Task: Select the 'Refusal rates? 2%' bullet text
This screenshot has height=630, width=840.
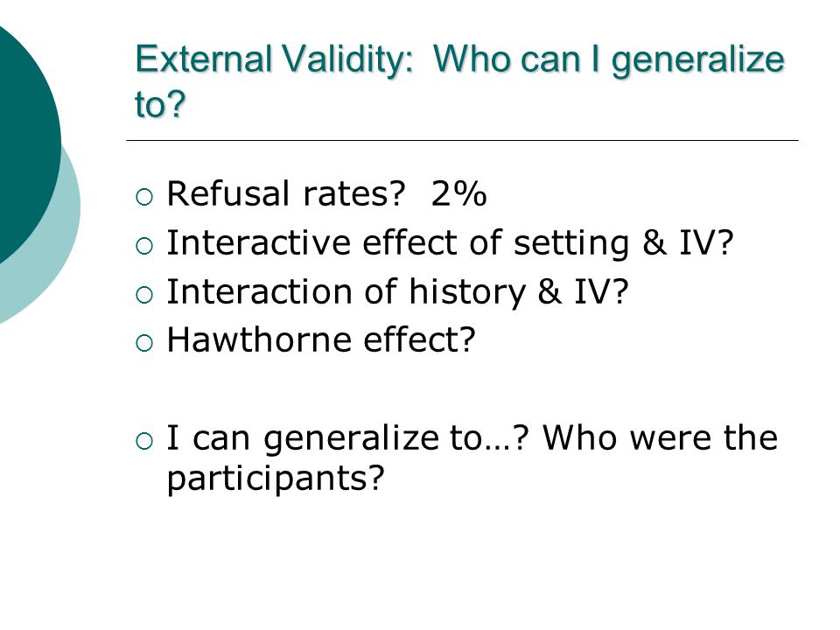Action: point(326,193)
